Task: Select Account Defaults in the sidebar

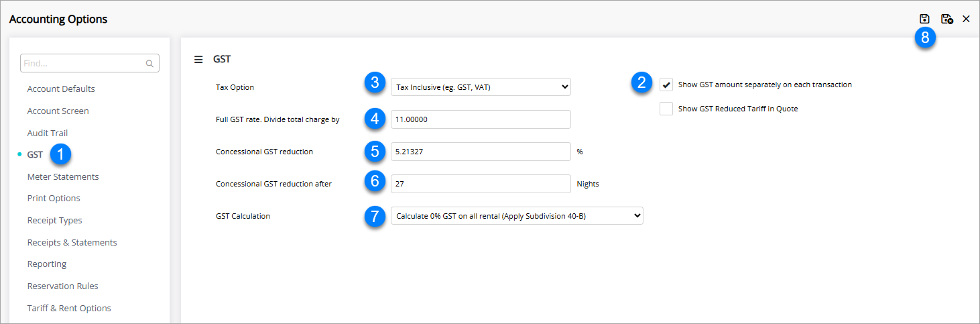Action: [61, 89]
